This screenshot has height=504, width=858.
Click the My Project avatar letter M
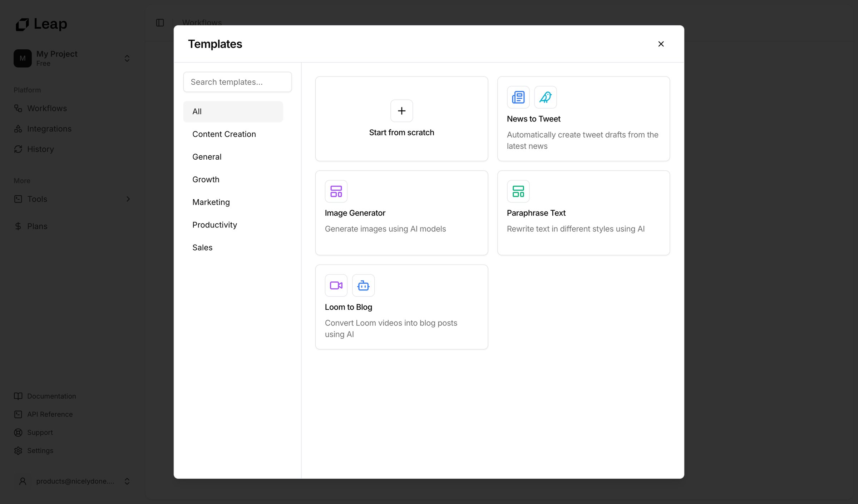23,58
